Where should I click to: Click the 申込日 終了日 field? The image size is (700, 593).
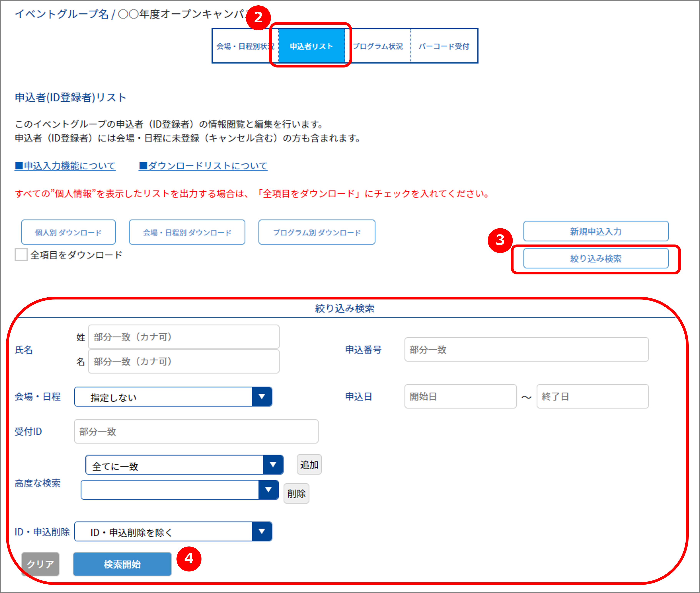(593, 397)
